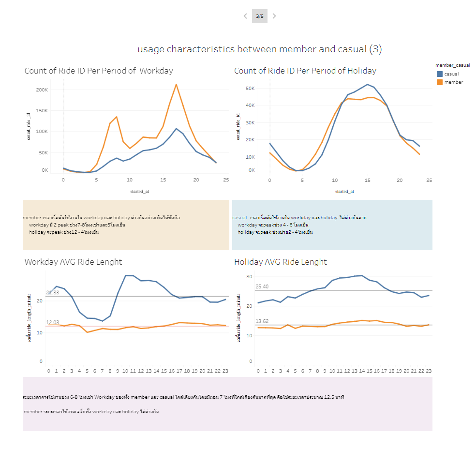Click the orange member color swatch in legend

pos(441,82)
